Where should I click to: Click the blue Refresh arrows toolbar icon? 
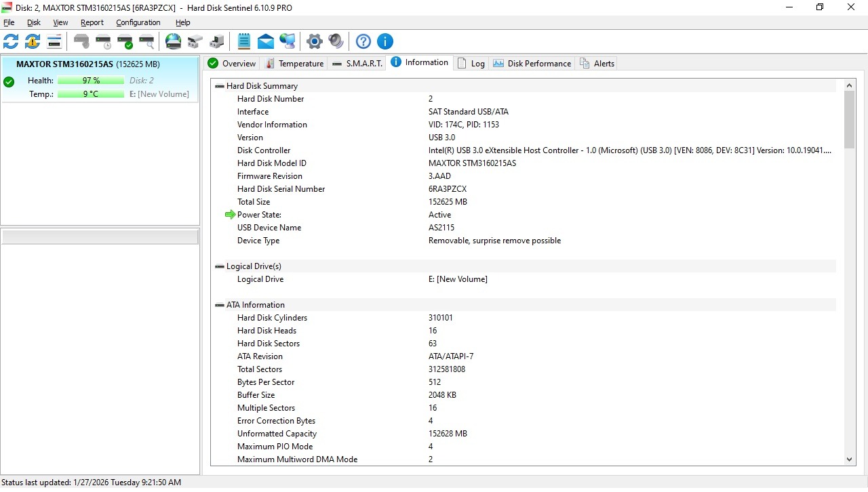(x=11, y=42)
